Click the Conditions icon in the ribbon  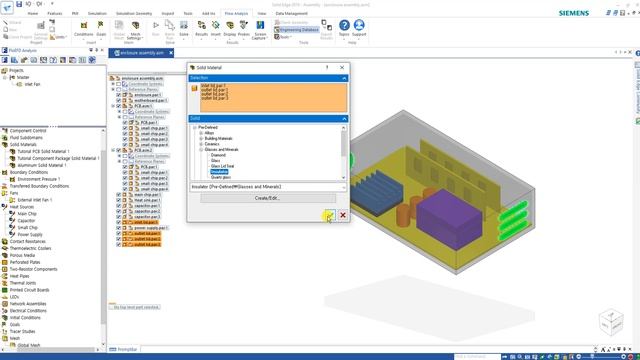(84, 25)
